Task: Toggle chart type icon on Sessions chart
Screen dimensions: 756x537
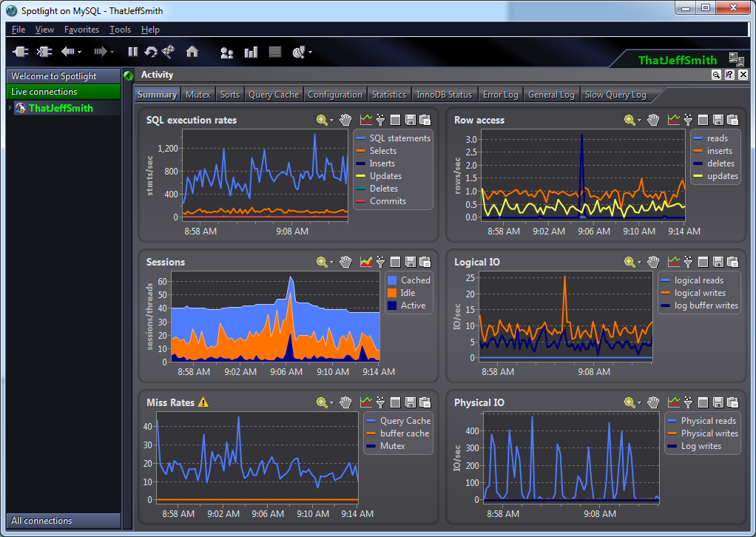Action: click(366, 261)
